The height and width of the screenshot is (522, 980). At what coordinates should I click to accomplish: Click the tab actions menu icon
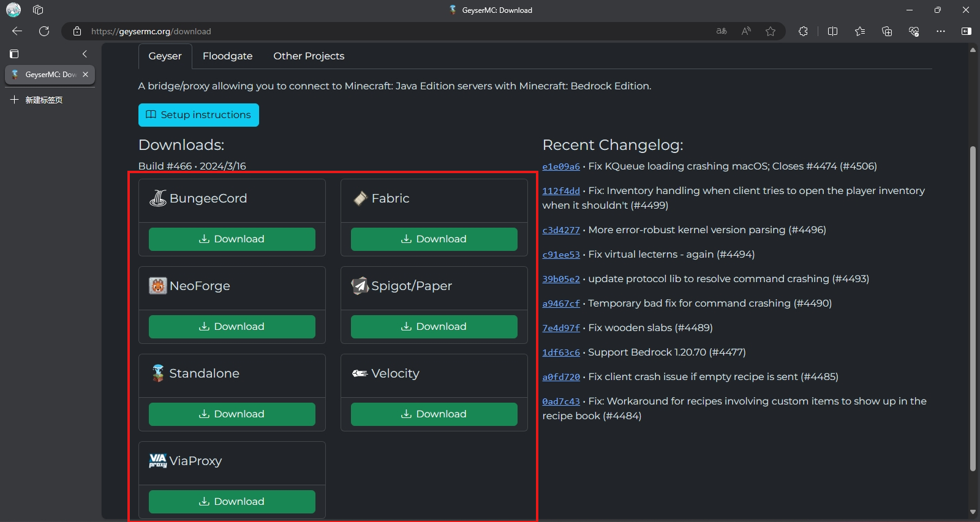(14, 54)
